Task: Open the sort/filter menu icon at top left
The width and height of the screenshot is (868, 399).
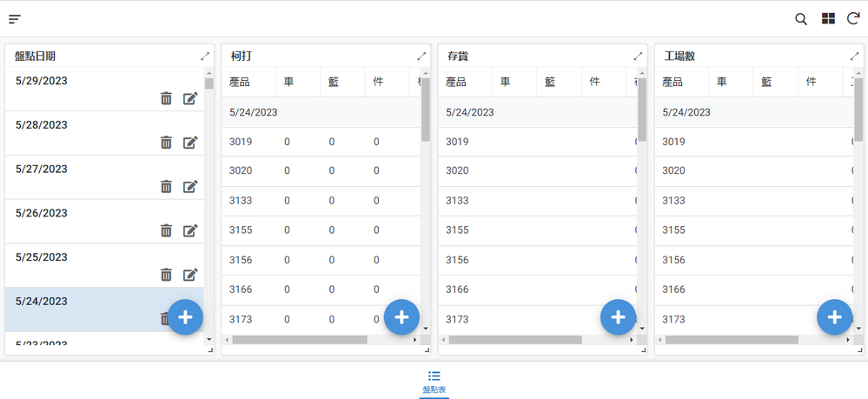Action: coord(15,19)
